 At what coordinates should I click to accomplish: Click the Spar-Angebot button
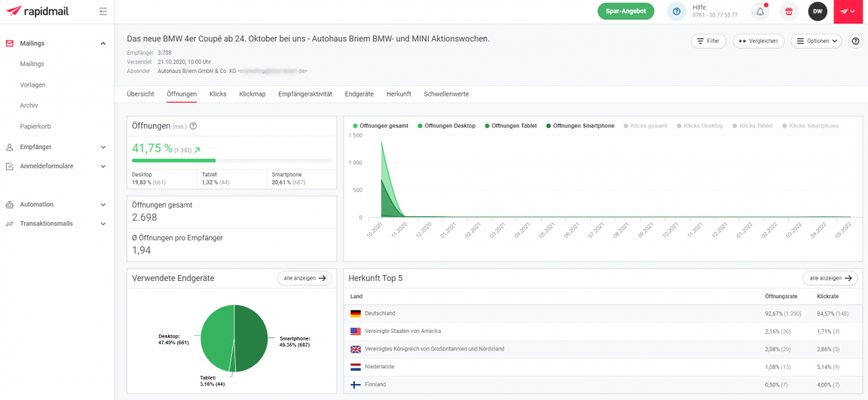tap(625, 11)
